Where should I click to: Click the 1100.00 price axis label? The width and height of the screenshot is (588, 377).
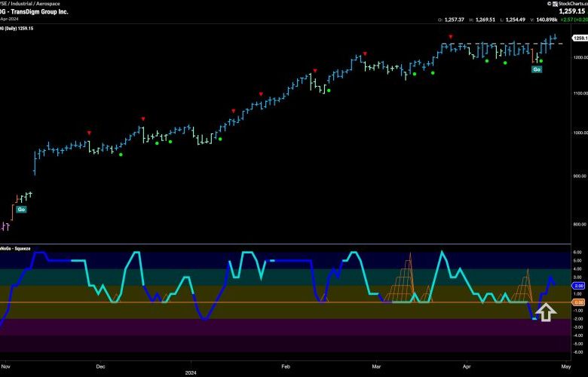pyautogui.click(x=580, y=93)
